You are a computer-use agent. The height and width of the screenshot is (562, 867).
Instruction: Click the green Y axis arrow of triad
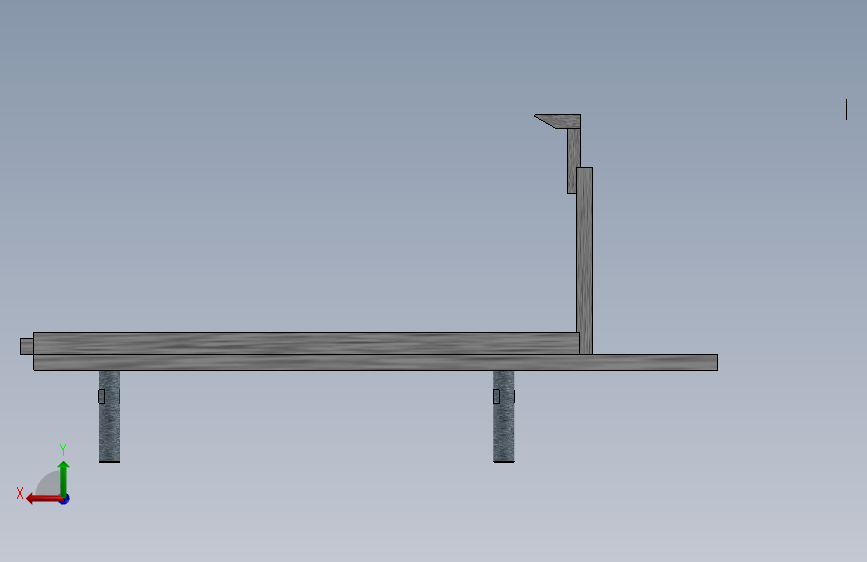[64, 478]
